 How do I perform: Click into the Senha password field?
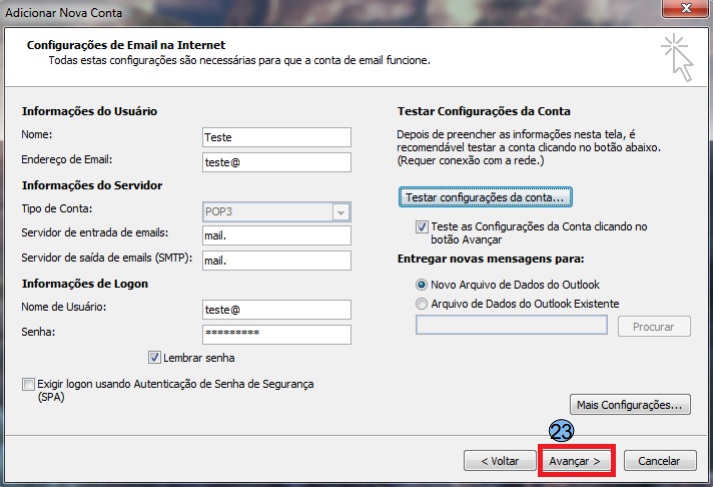click(276, 334)
